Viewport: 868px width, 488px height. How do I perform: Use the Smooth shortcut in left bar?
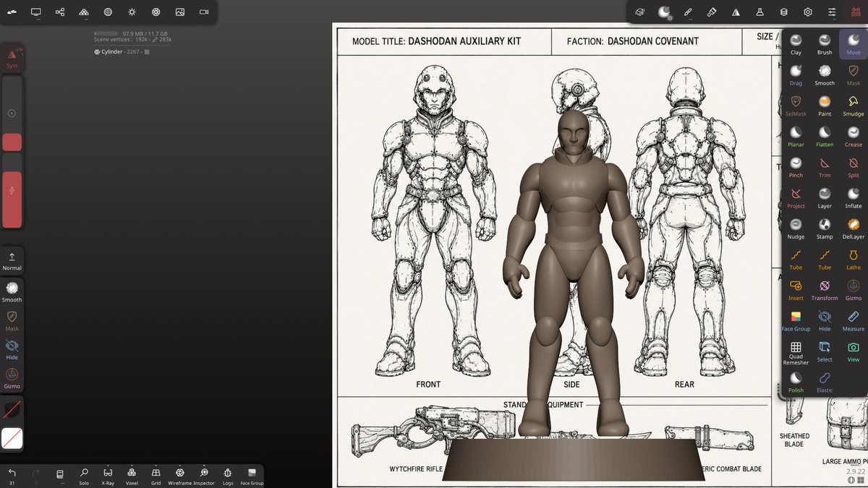tap(12, 292)
